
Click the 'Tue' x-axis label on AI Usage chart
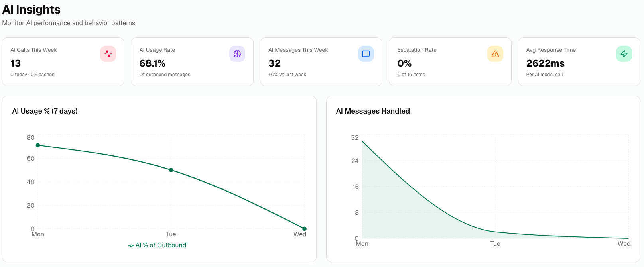171,234
